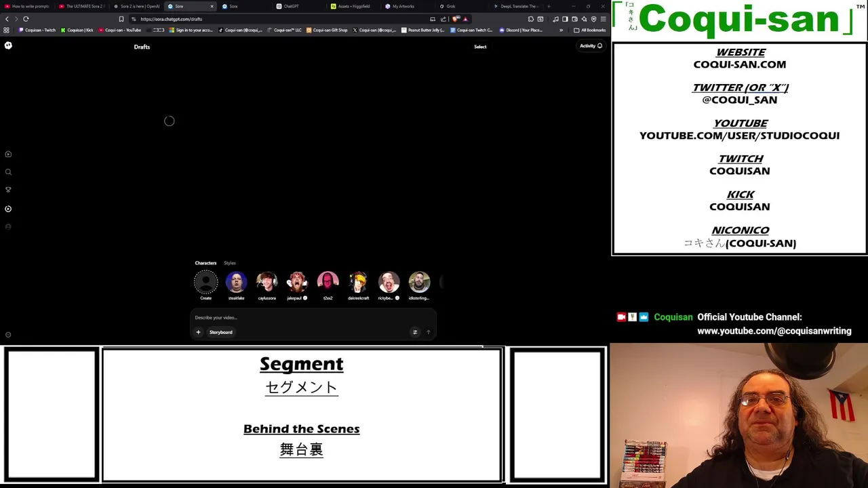The image size is (868, 488).
Task: Open the Discord bookmark
Action: [521, 30]
